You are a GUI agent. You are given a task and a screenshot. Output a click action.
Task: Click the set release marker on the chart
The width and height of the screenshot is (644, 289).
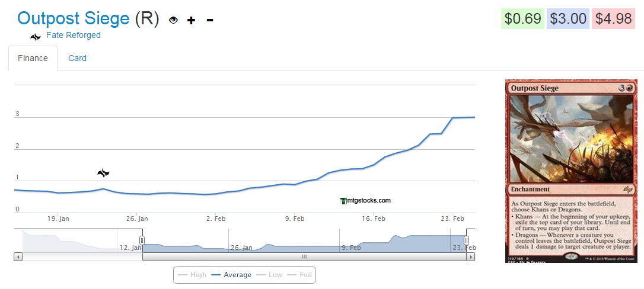103,173
